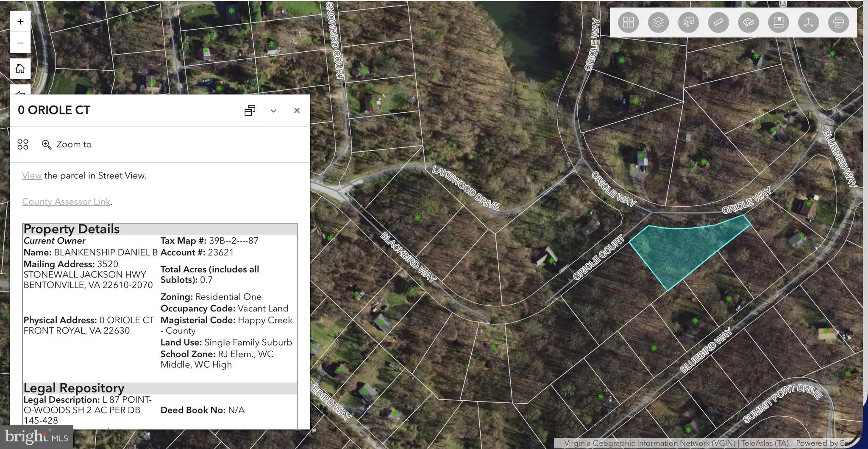Zoom out on the map
The height and width of the screenshot is (449, 868).
click(x=20, y=43)
